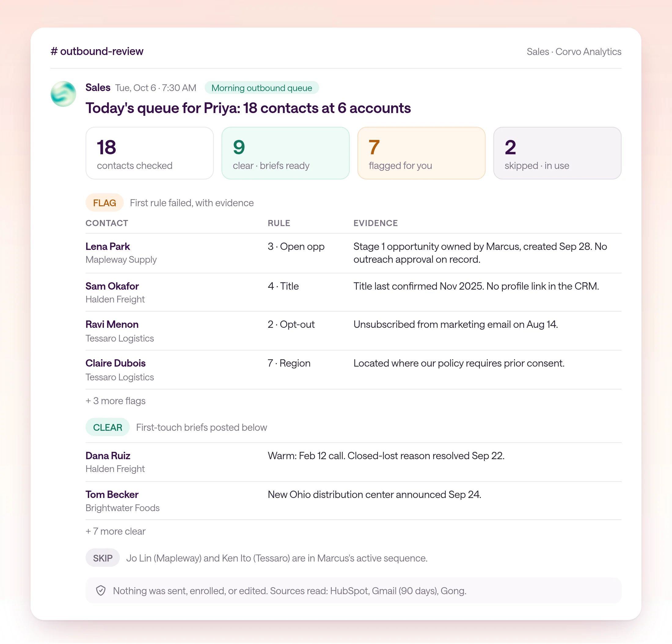
Task: Open Ravi Menon contact
Action: click(x=112, y=324)
